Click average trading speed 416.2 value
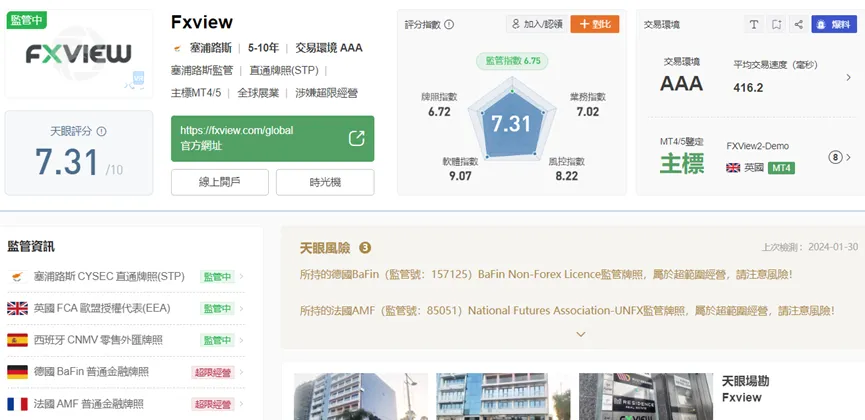Image resolution: width=865 pixels, height=420 pixels. point(748,87)
